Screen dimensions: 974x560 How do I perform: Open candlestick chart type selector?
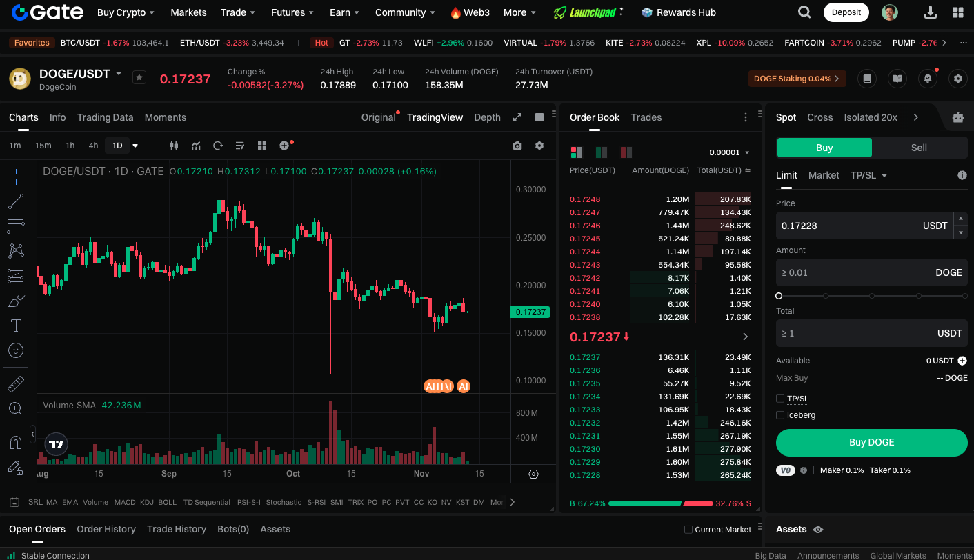(174, 146)
